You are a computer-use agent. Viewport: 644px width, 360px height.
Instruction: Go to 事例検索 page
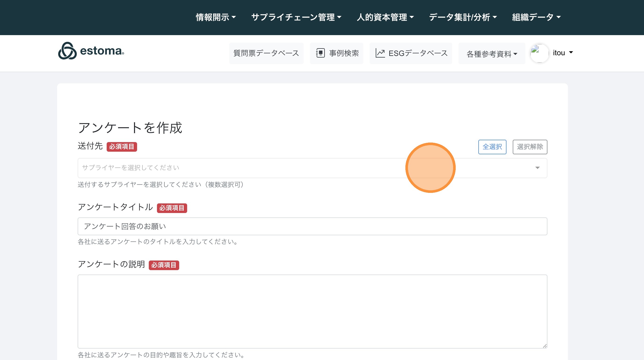343,53
